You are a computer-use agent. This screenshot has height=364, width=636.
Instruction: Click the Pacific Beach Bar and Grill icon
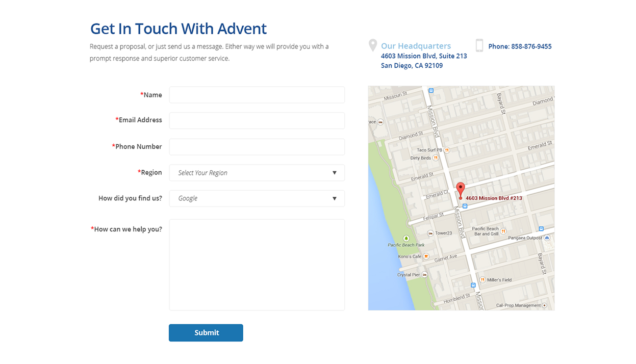[x=503, y=231]
